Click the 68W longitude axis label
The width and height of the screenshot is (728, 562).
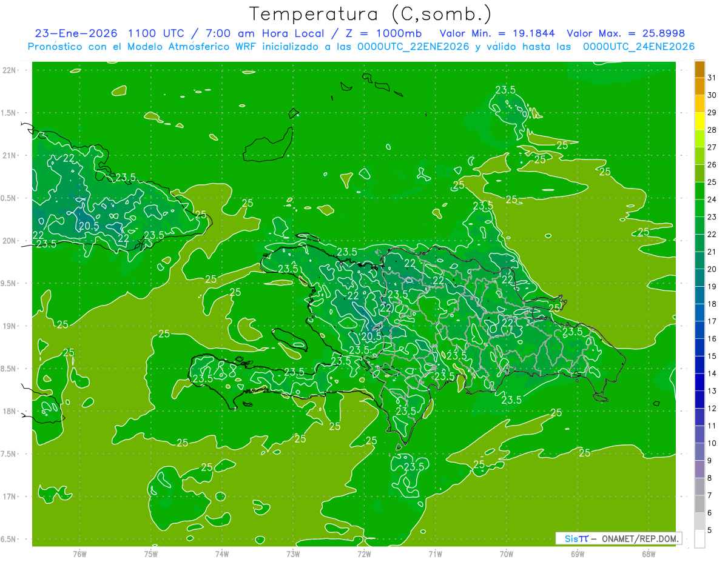point(648,554)
